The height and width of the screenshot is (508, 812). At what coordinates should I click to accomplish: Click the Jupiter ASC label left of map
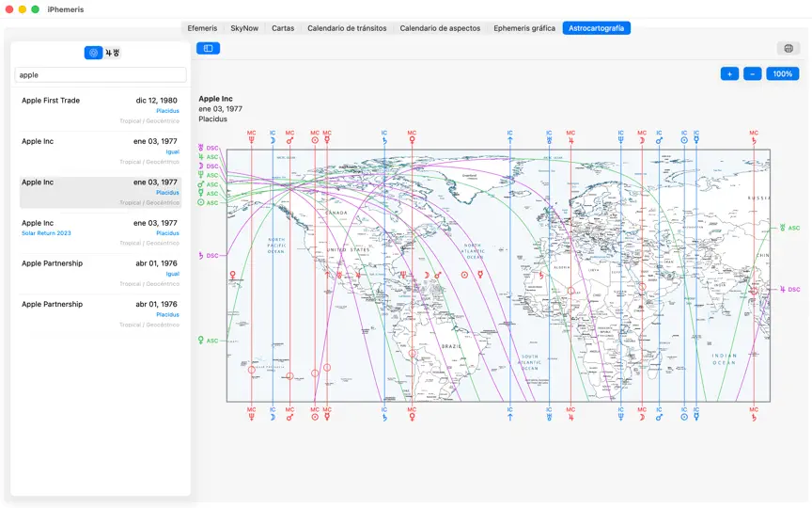coord(209,156)
